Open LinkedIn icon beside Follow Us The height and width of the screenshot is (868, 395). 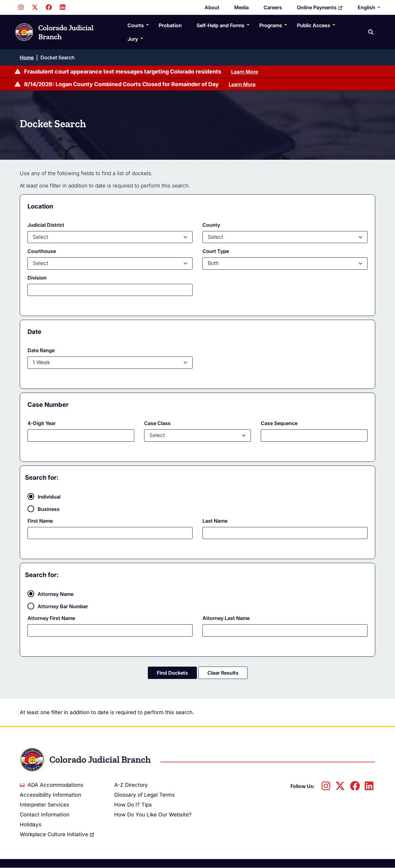[x=369, y=786]
